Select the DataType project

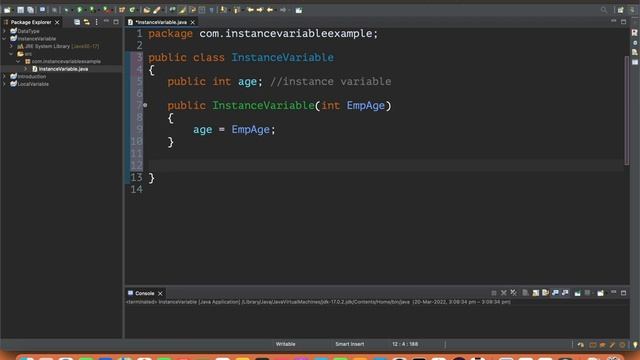29,31
